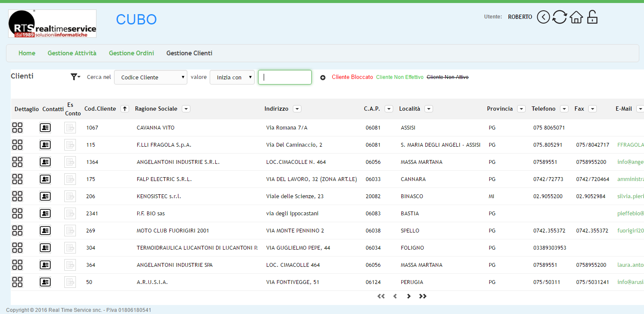
Task: Select the KENOSISTEC s.r.l. name cell
Action: [x=159, y=196]
